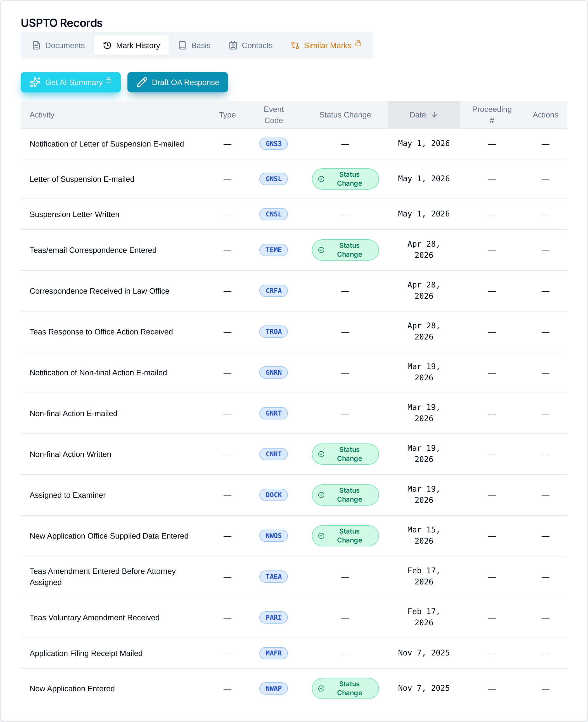Click Status Change badge for Letter of Suspension E-mailed
Viewport: 588px width, 722px height.
[345, 179]
